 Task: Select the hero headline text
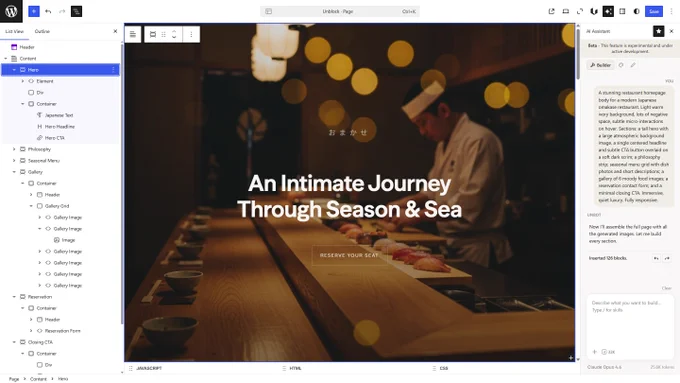point(349,196)
